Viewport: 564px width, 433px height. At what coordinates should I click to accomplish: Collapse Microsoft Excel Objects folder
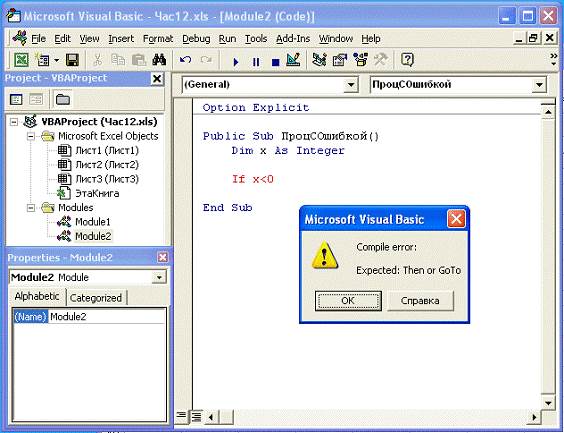[x=31, y=136]
